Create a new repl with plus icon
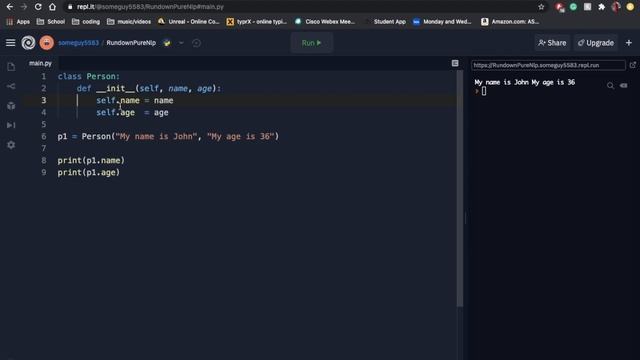 (629, 43)
